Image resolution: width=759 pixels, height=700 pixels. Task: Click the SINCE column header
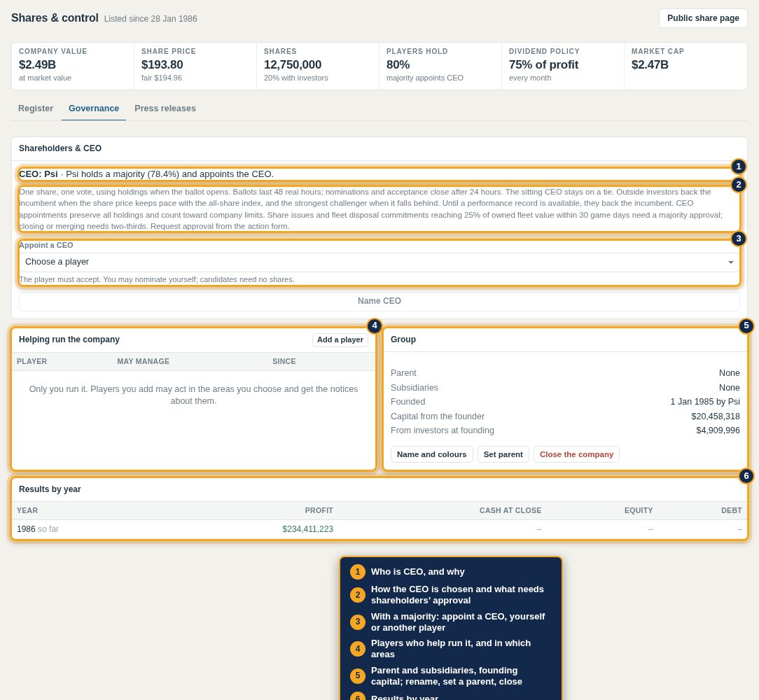[x=284, y=362]
